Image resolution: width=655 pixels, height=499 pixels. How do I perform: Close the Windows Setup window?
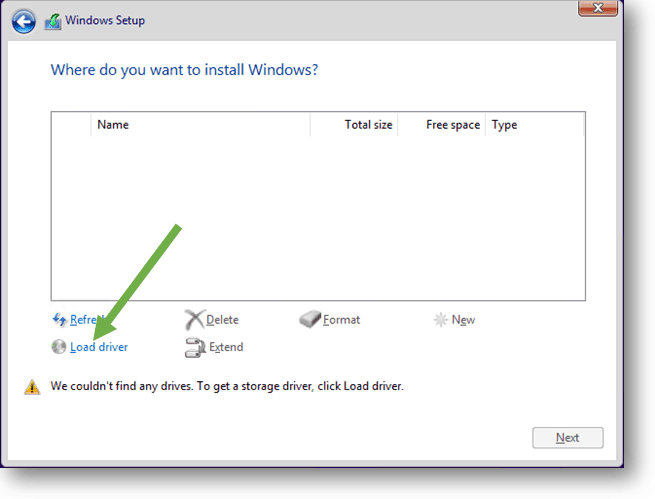pos(598,8)
